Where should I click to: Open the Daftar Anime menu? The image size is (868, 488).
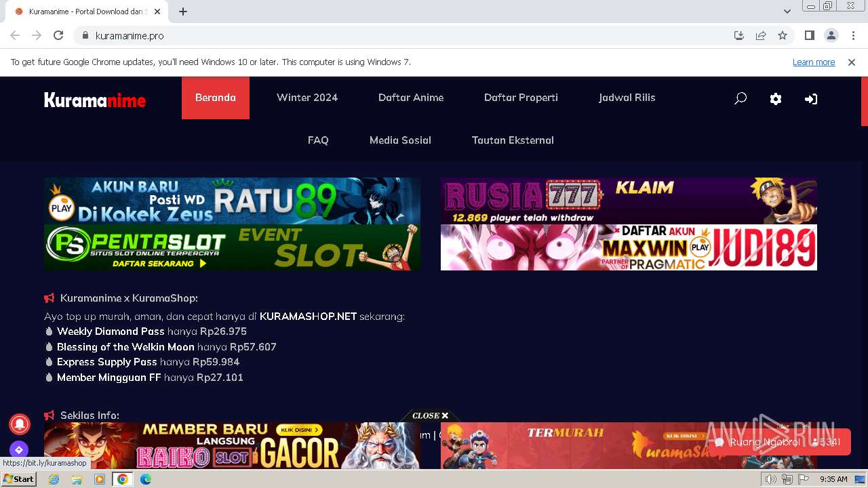(x=411, y=98)
